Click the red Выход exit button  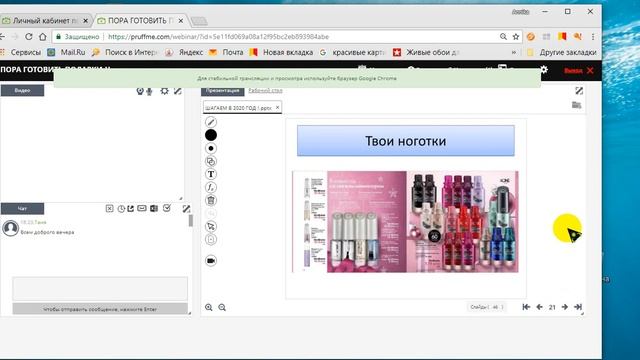point(579,71)
